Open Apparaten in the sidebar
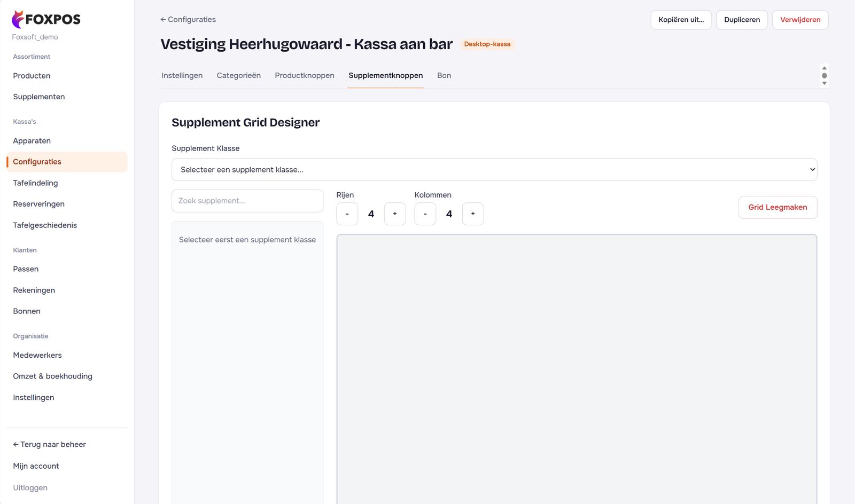Image resolution: width=855 pixels, height=504 pixels. pos(67,141)
